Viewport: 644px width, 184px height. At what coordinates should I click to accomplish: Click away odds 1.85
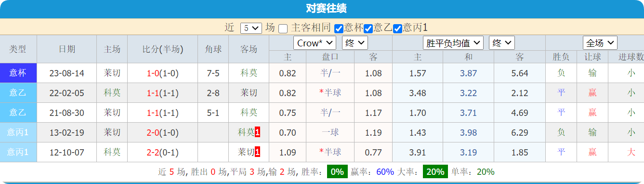tap(519, 153)
